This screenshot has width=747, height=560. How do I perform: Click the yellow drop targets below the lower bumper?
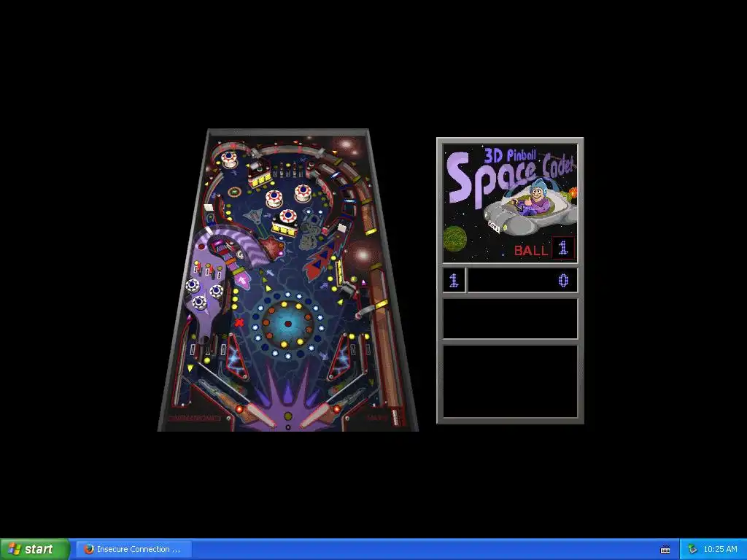(x=285, y=230)
